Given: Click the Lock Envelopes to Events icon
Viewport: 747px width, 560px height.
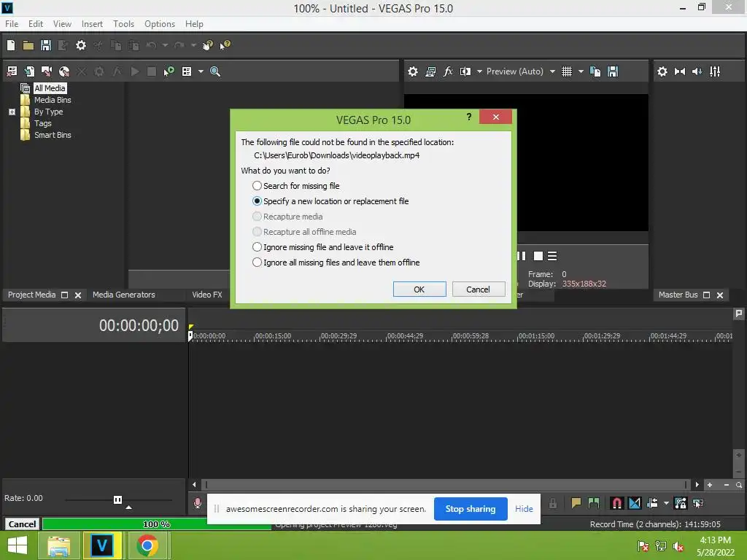Looking at the screenshot, I should [681, 503].
